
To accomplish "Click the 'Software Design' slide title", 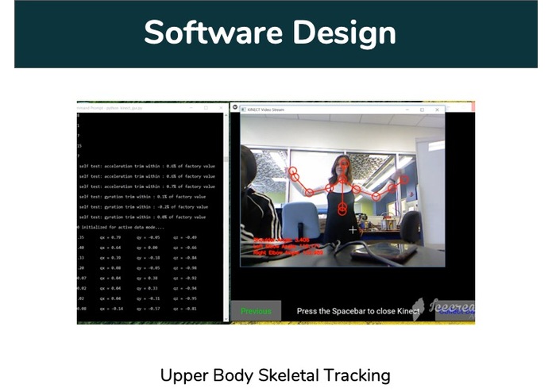I will point(270,33).
